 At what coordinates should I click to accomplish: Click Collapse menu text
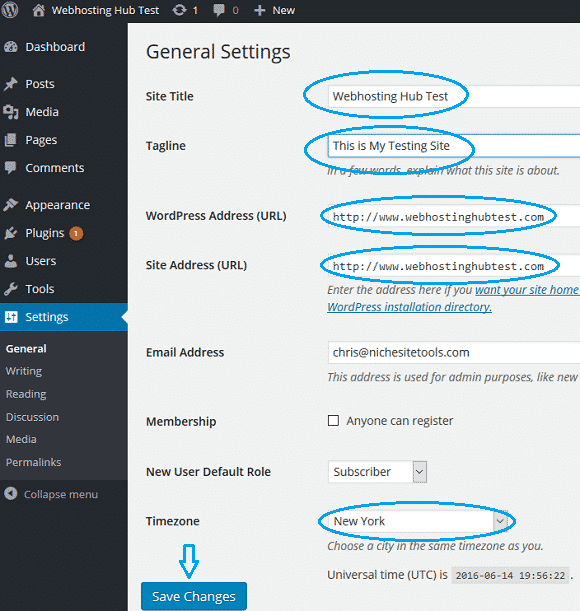click(61, 494)
